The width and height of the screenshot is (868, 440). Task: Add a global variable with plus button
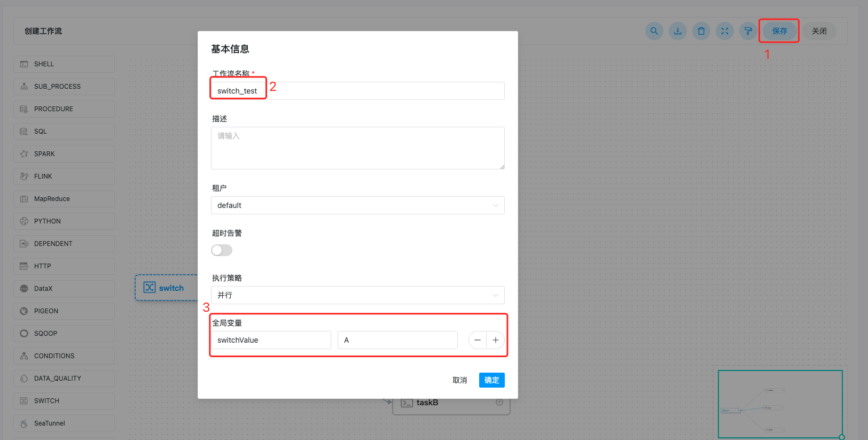click(496, 340)
